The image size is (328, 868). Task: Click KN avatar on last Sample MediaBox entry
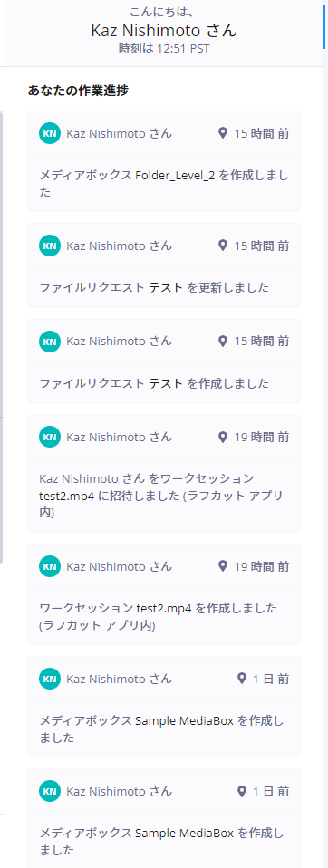click(x=50, y=791)
